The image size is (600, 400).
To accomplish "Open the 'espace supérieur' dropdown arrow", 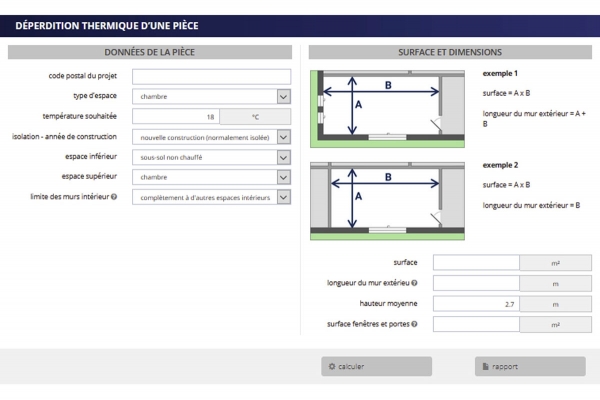I will pyautogui.click(x=284, y=177).
